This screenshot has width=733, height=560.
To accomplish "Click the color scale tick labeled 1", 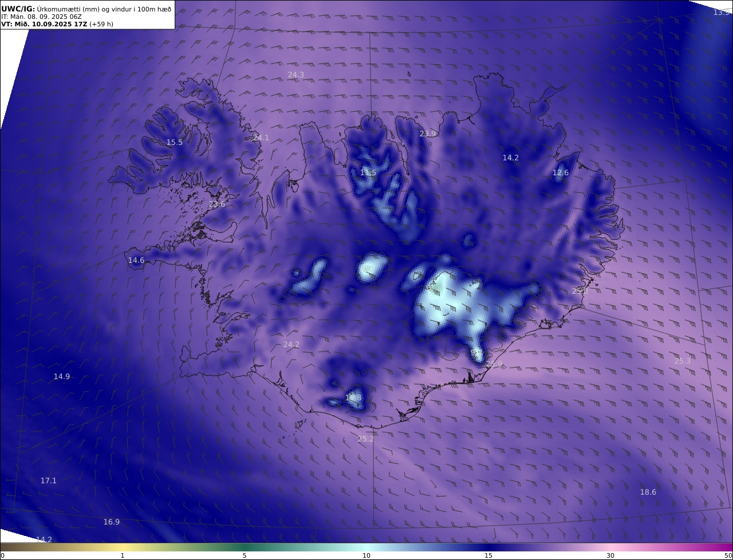I will (123, 555).
